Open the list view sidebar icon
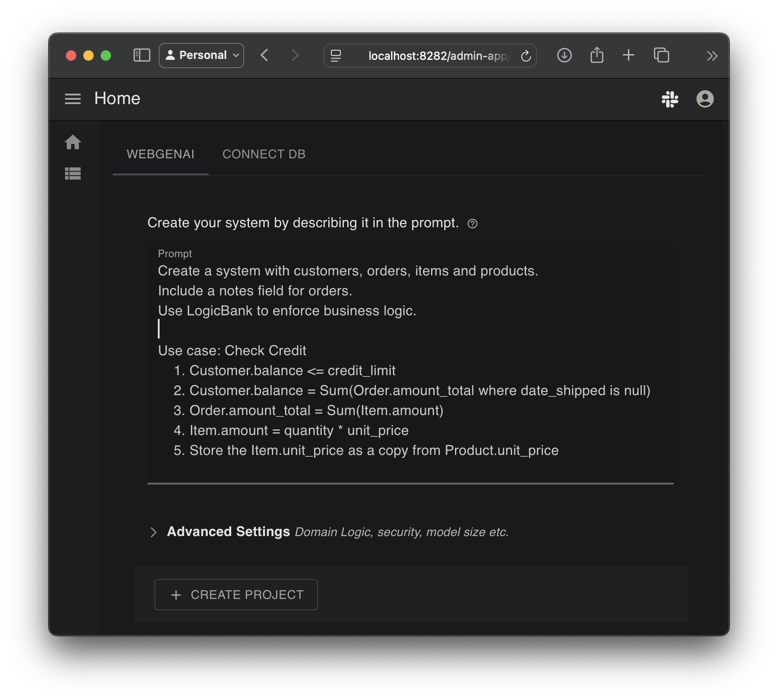This screenshot has width=778, height=700. point(73,173)
